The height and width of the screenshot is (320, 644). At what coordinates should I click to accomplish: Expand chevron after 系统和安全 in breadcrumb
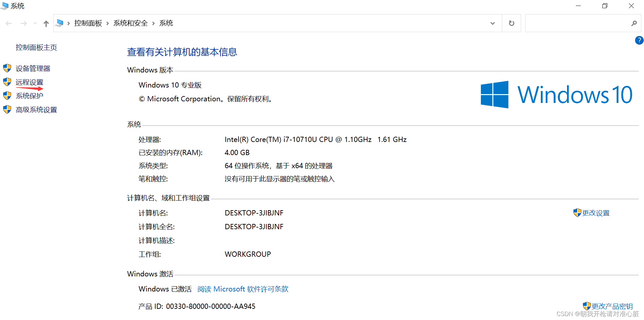point(153,23)
